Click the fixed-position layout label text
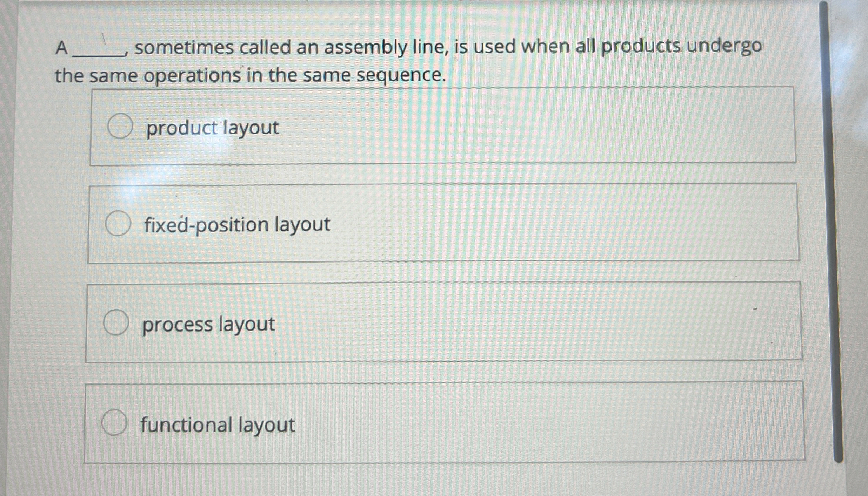The height and width of the screenshot is (496, 868). (x=236, y=226)
